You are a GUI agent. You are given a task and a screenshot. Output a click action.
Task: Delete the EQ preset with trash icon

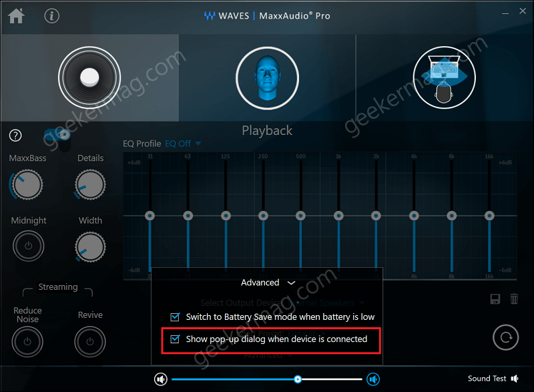tap(514, 299)
